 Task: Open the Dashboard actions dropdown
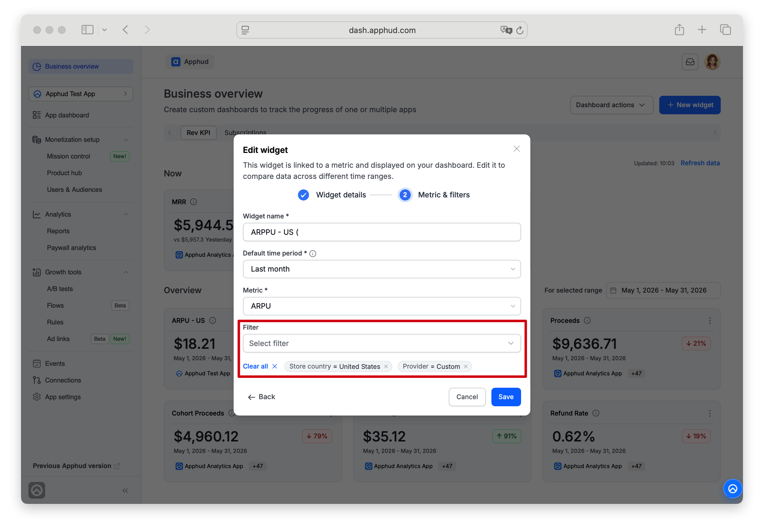point(612,105)
